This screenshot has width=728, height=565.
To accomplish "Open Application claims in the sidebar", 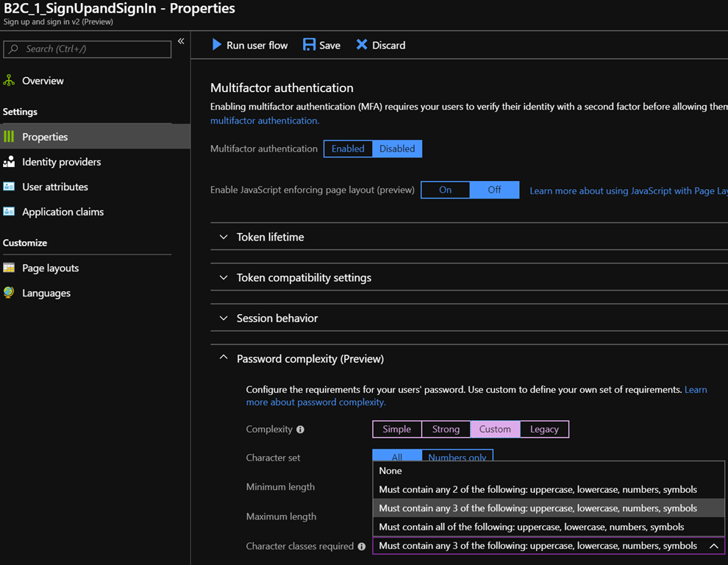I will click(63, 212).
